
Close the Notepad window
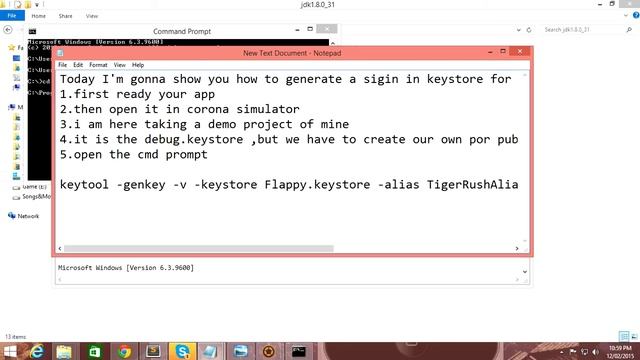[x=520, y=51]
